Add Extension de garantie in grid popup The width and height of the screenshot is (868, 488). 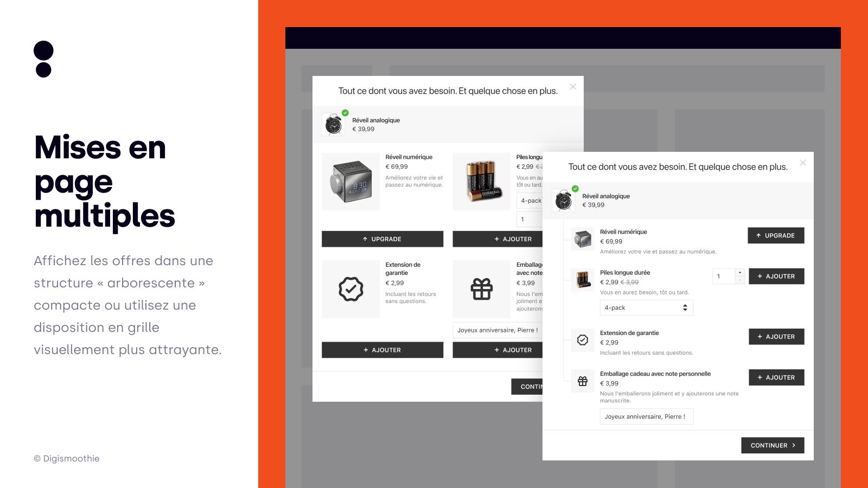[x=382, y=350]
